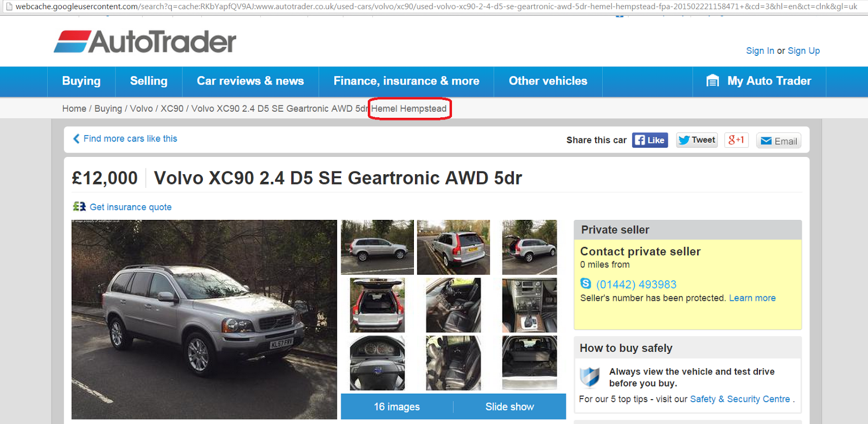Click Learn more about protected number
Image resolution: width=868 pixels, height=424 pixels.
(752, 298)
